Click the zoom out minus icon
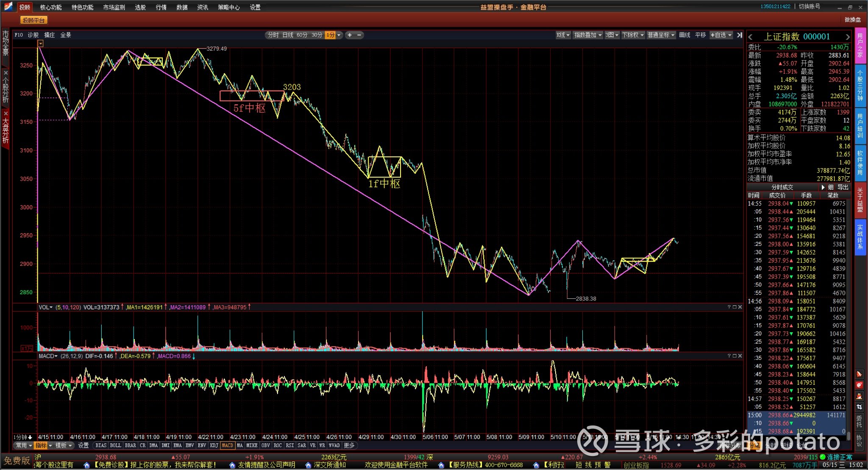This screenshot has width=868, height=470. (359, 35)
